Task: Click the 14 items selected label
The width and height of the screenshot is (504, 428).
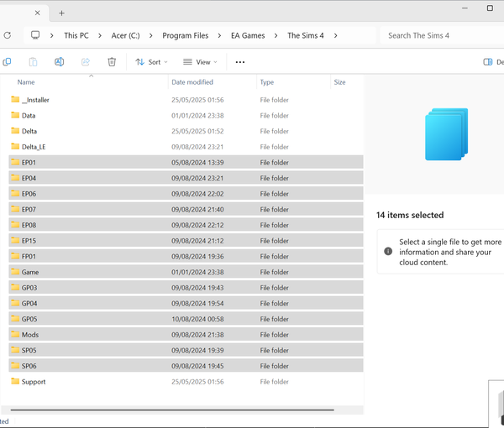Action: 410,215
